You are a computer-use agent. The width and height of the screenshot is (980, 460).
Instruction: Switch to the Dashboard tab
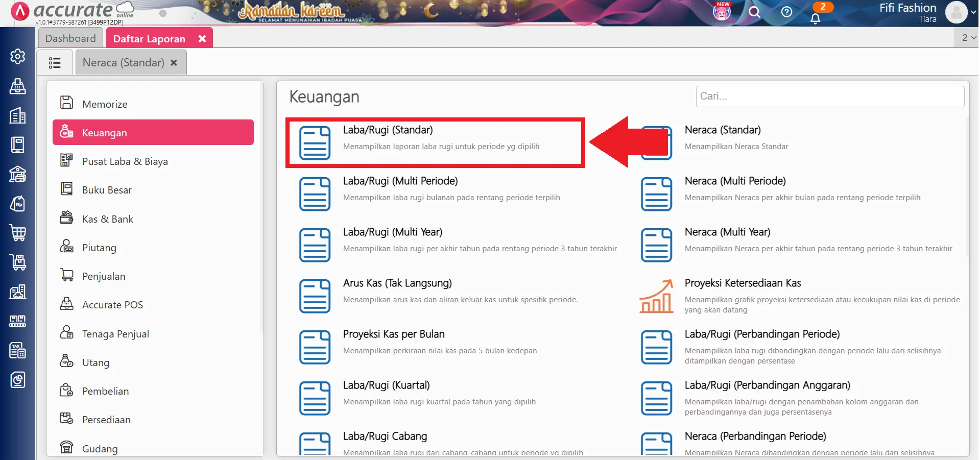tap(70, 38)
